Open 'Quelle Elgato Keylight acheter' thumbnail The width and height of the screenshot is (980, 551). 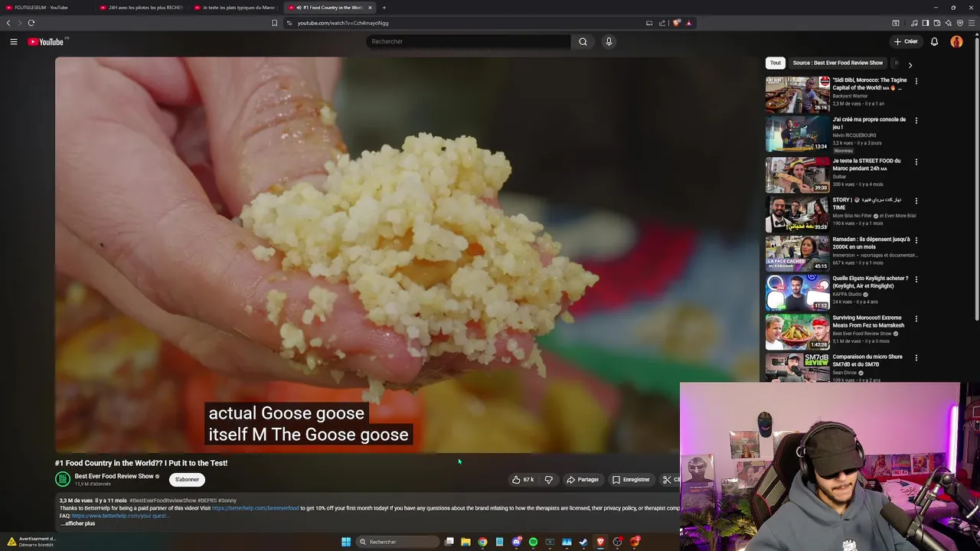(798, 292)
